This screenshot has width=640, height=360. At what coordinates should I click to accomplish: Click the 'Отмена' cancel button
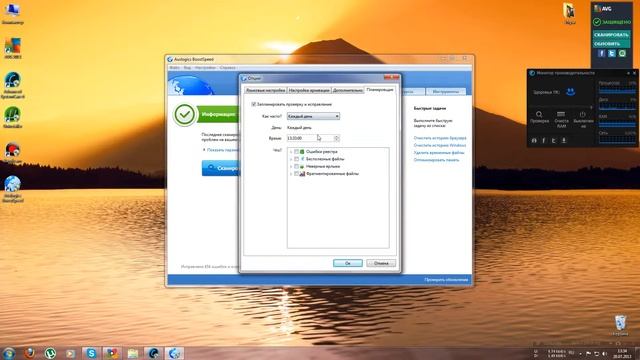(381, 263)
